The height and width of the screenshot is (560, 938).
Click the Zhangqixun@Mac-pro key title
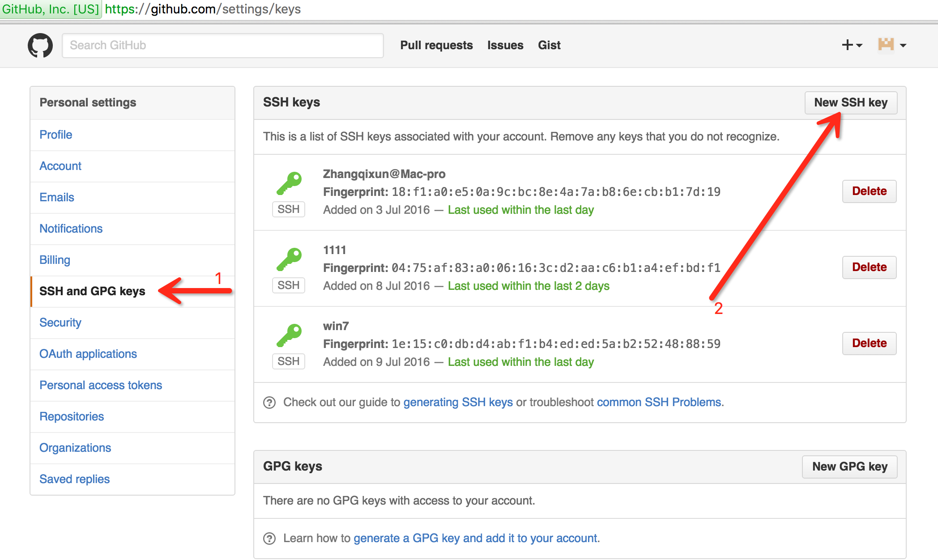point(384,174)
